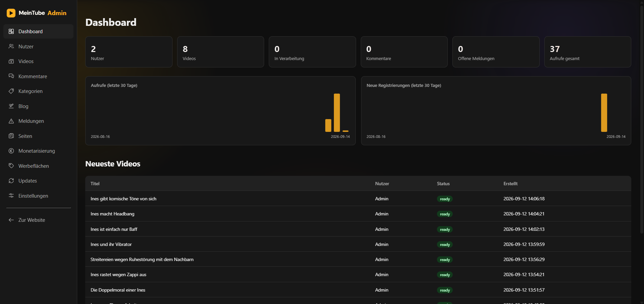Click the MeinTube Admin logo text

(x=43, y=13)
